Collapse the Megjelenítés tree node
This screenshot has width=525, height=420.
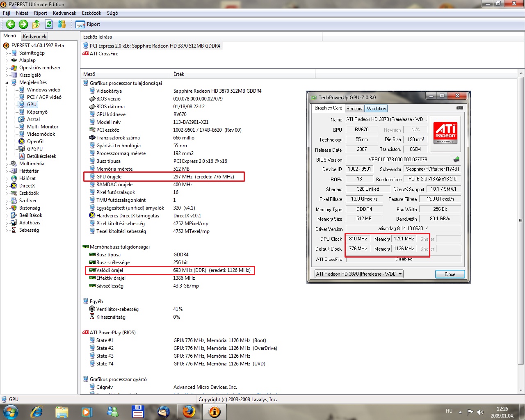pyautogui.click(x=7, y=83)
